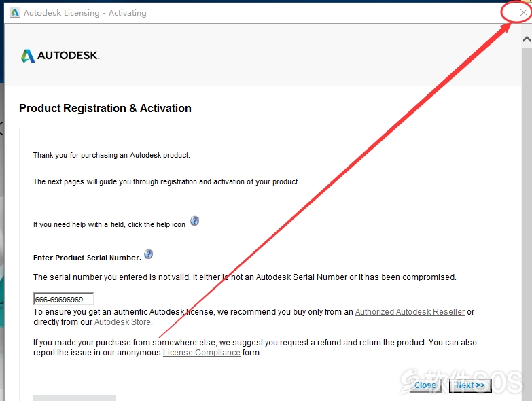Focus the serial number field showing 666-69696969

click(x=63, y=299)
